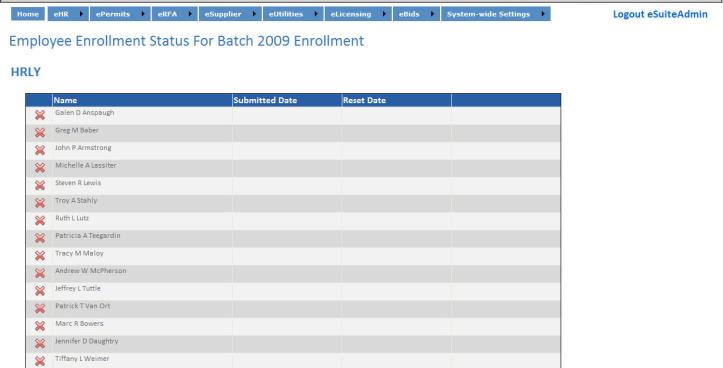Expand the ePermits menu arrow
Viewport: 723px width, 368px height.
[143, 14]
